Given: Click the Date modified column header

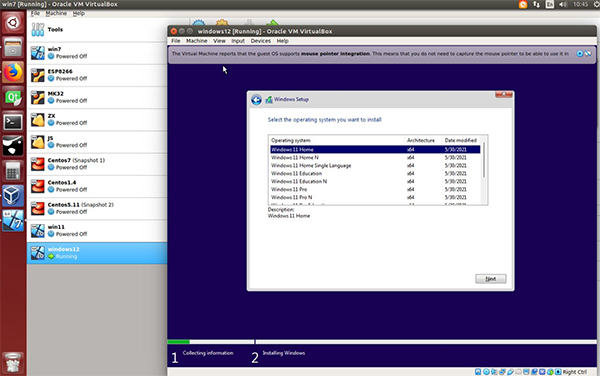Looking at the screenshot, I should click(461, 140).
